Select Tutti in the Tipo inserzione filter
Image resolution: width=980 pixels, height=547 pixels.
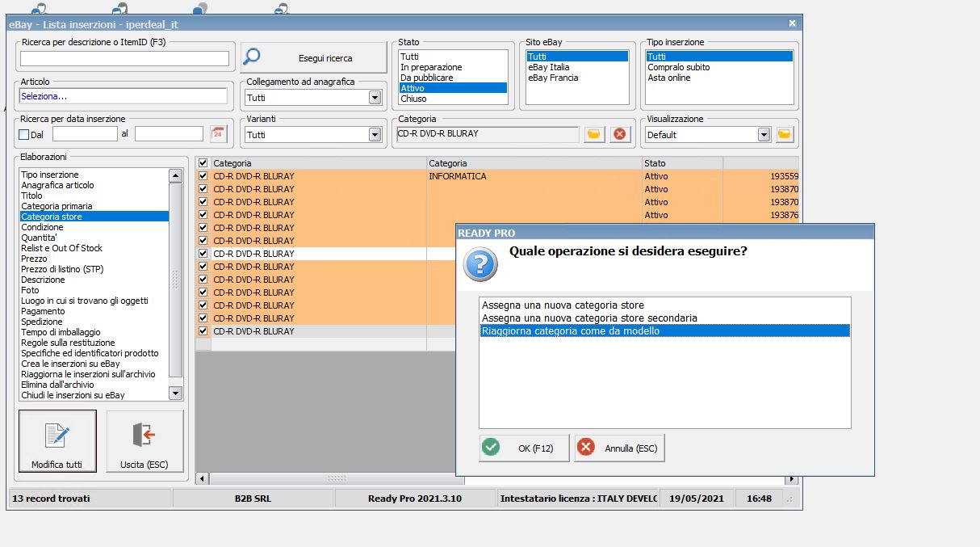(x=719, y=57)
